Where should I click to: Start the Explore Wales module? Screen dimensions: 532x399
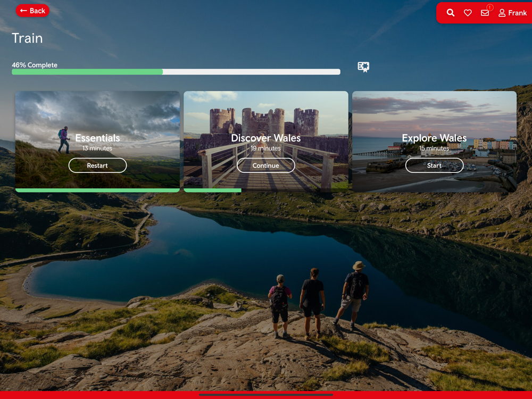coord(434,165)
